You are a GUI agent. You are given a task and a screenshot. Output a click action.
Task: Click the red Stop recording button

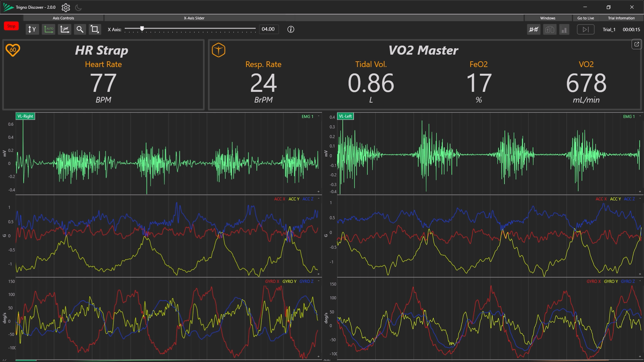tap(11, 26)
